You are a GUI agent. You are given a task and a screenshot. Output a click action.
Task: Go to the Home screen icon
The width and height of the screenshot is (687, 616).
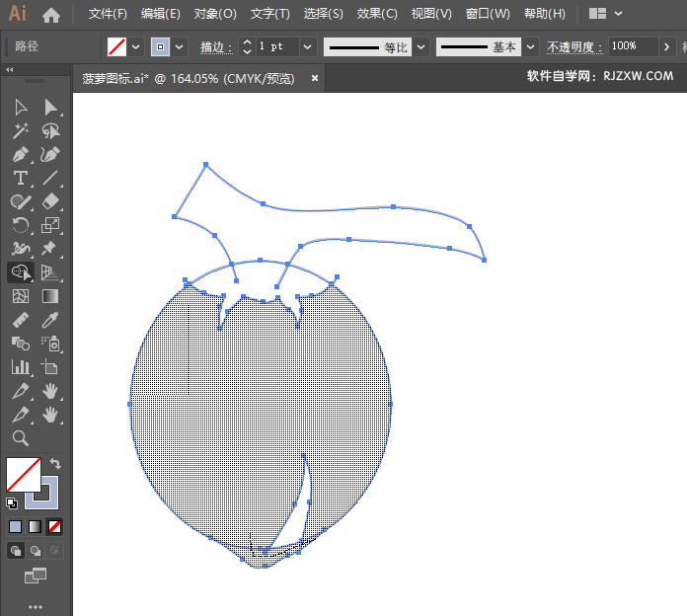51,15
